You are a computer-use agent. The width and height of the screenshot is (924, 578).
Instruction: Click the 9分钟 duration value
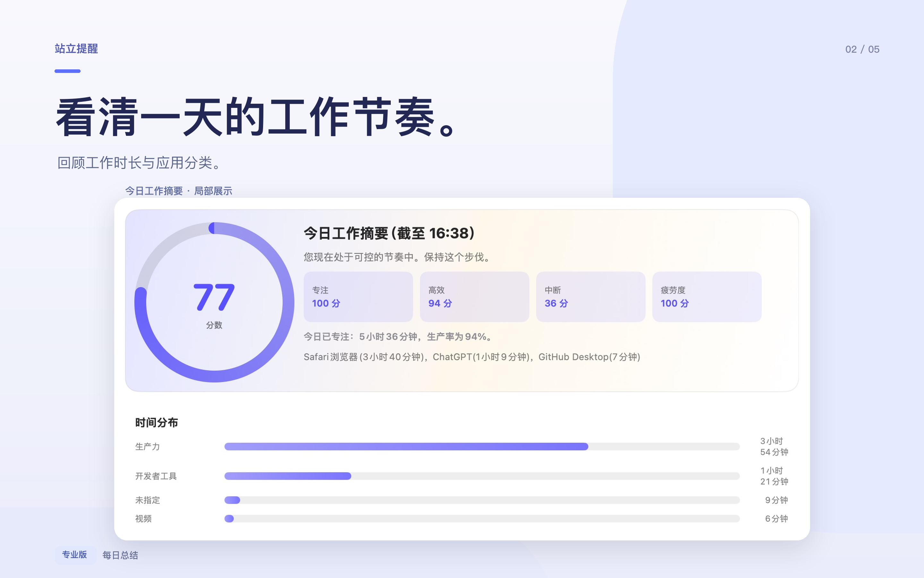point(776,500)
